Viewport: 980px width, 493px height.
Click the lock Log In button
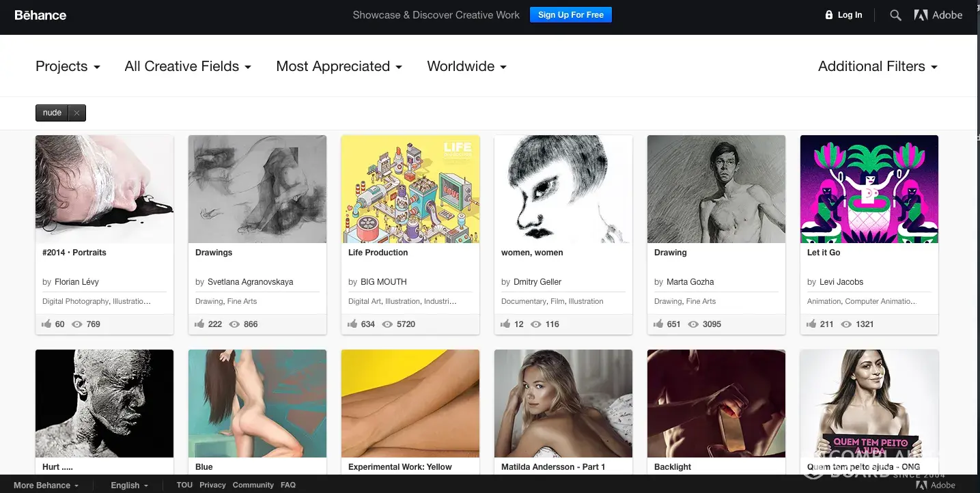843,15
